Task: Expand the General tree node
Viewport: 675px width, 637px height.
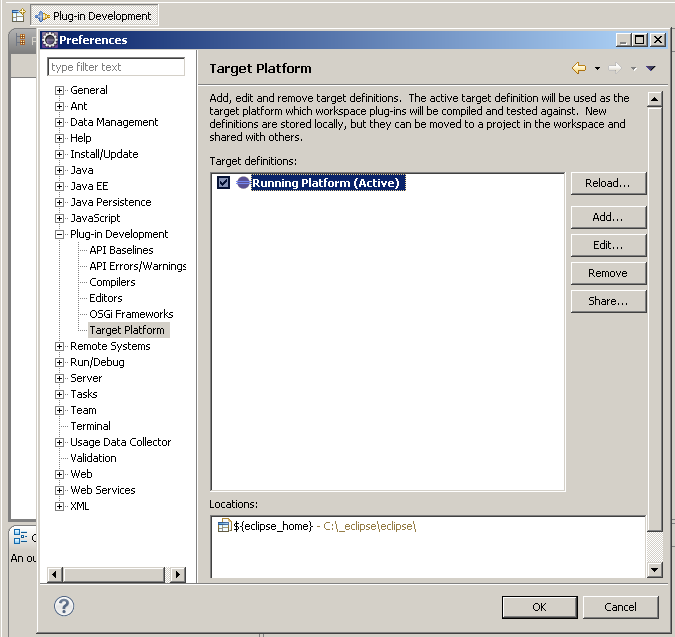Action: [59, 90]
